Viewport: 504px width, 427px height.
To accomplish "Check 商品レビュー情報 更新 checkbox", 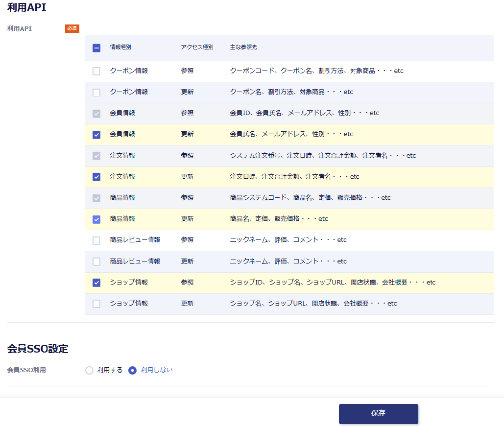I will click(96, 261).
